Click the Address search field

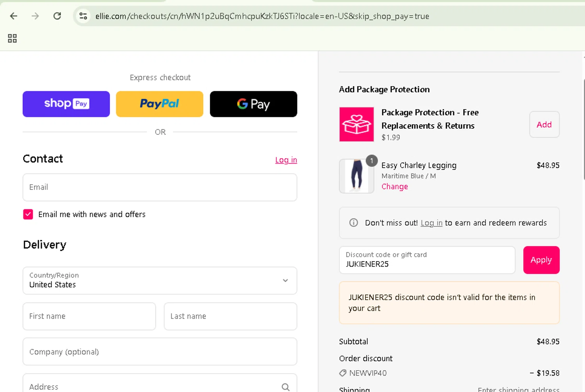coord(160,383)
